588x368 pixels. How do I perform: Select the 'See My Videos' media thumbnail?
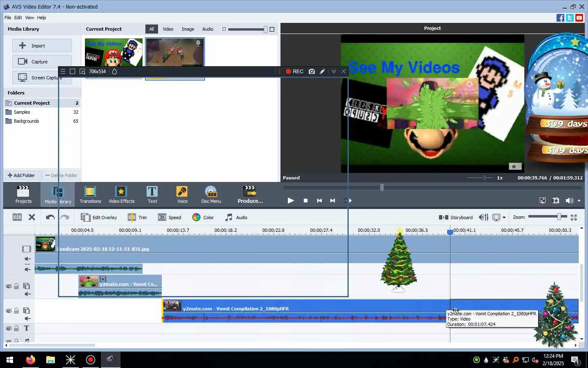pyautogui.click(x=114, y=52)
